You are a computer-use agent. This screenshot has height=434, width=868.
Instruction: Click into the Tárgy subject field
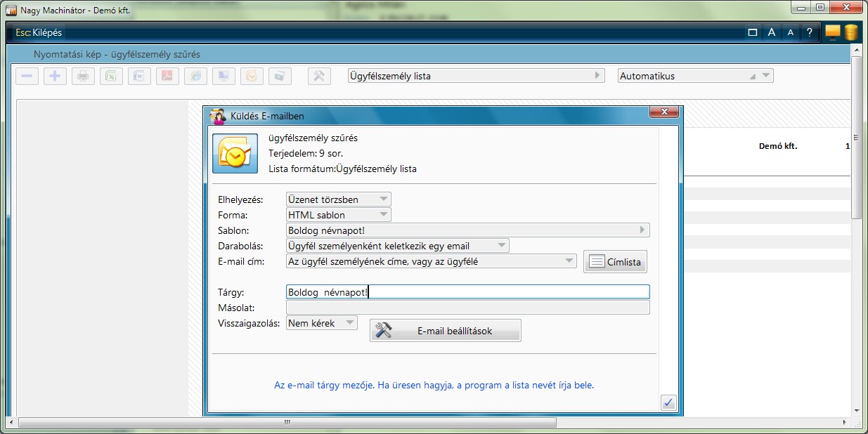coord(467,292)
